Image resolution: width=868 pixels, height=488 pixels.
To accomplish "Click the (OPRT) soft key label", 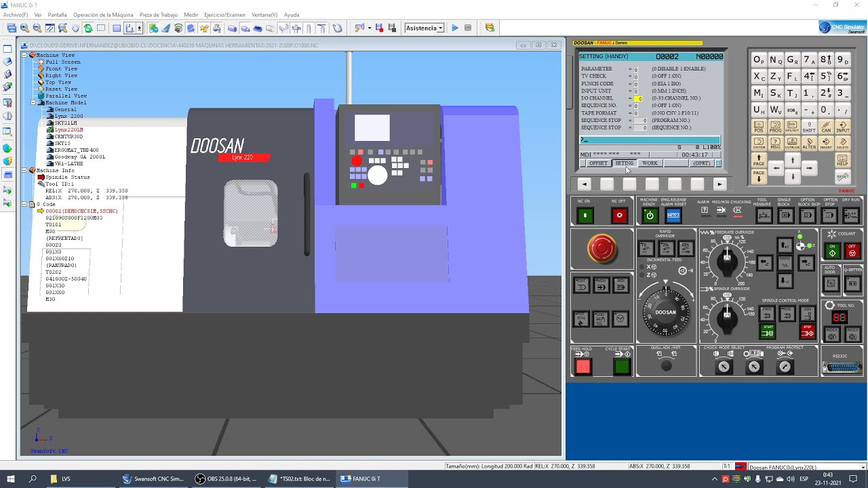I will point(701,163).
